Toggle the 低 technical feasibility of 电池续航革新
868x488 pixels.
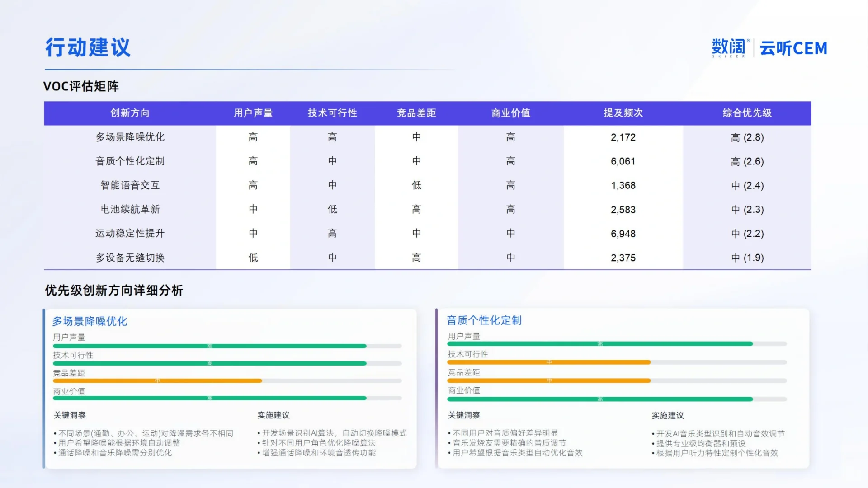(332, 209)
